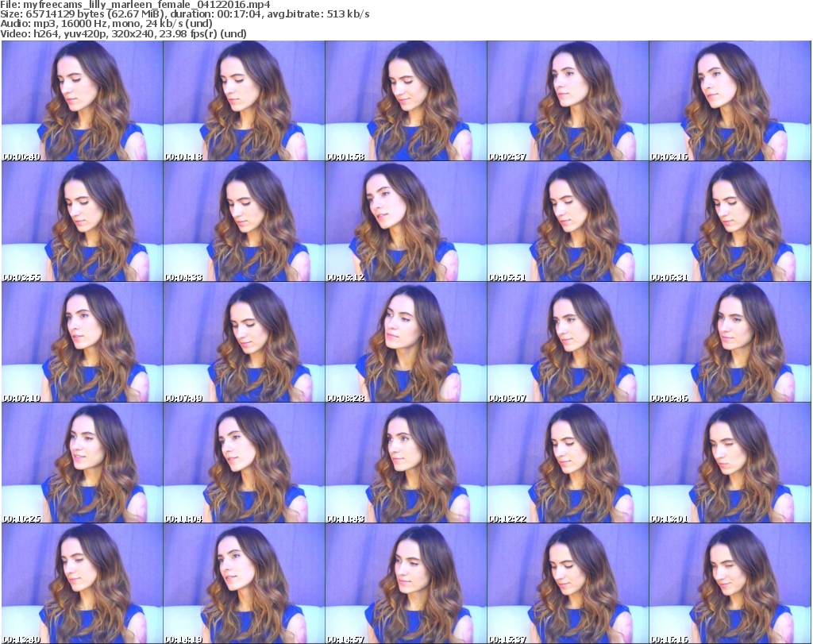The width and height of the screenshot is (813, 644).
Task: Click the thumbnail labeled 00:07:10
Action: click(82, 343)
